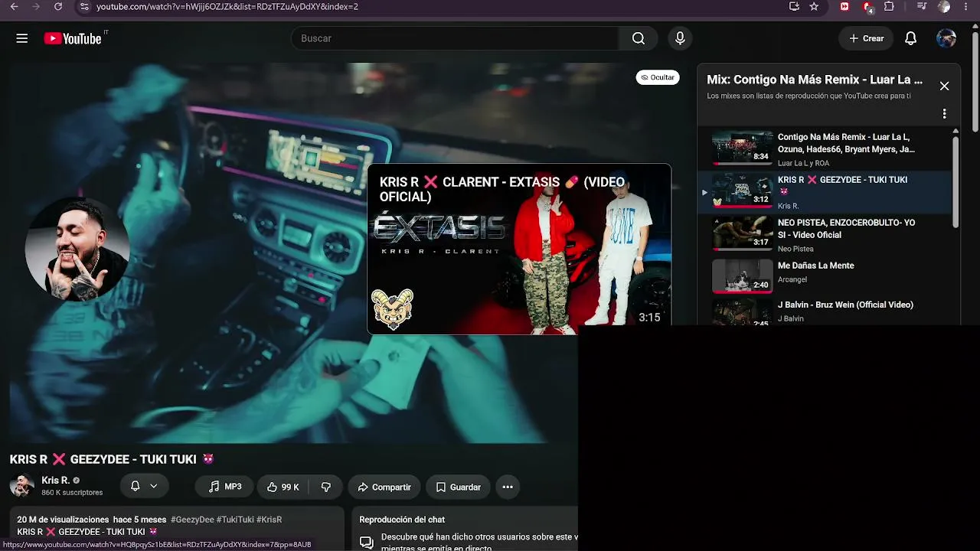Open the #GeezyDee hashtag link
This screenshot has width=980, height=551.
pyautogui.click(x=192, y=520)
